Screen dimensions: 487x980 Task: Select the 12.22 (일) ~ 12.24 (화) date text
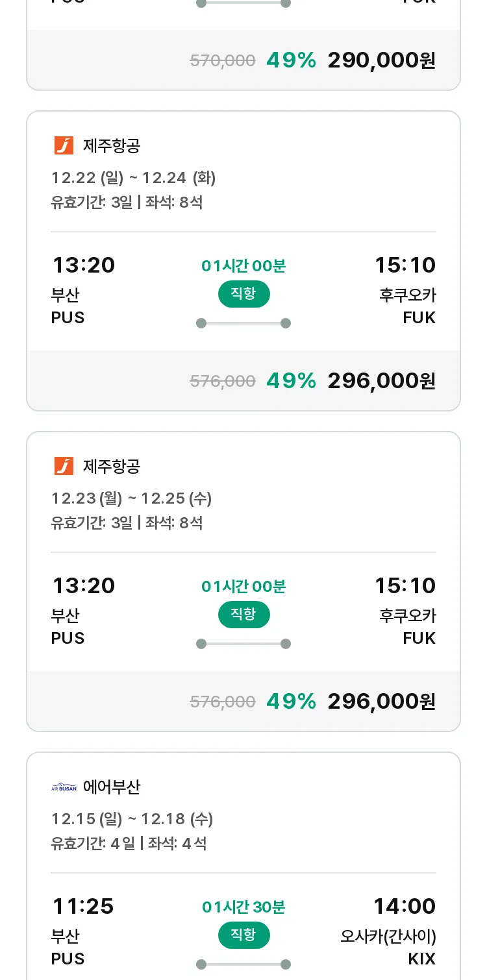(134, 178)
